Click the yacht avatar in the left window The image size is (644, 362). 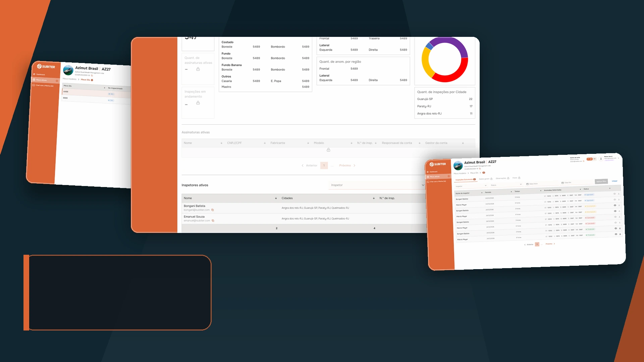[x=68, y=70]
